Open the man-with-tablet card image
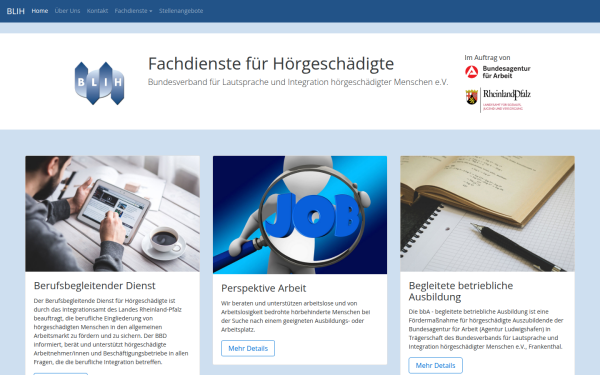 point(112,214)
